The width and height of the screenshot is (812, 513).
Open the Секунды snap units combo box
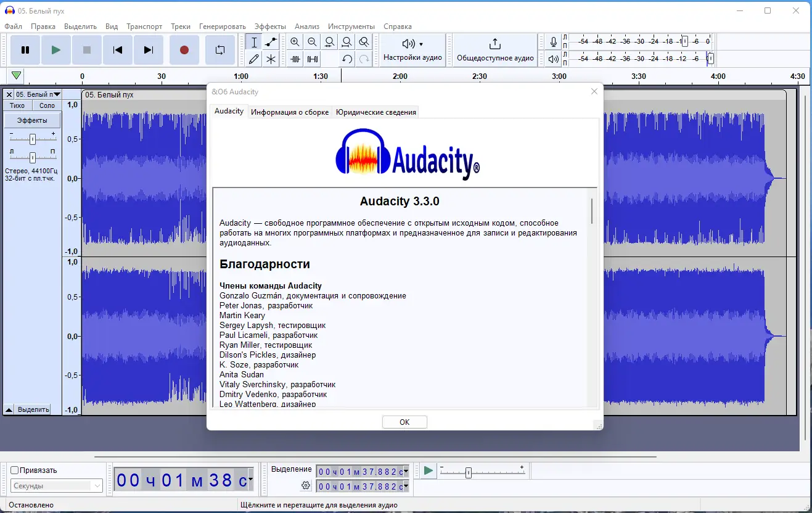pos(57,486)
